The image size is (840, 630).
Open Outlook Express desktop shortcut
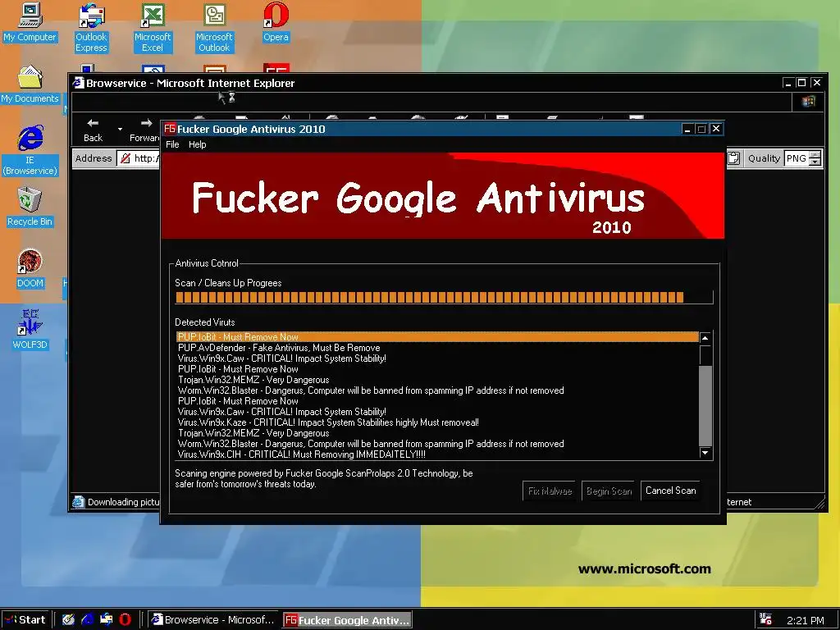click(91, 27)
